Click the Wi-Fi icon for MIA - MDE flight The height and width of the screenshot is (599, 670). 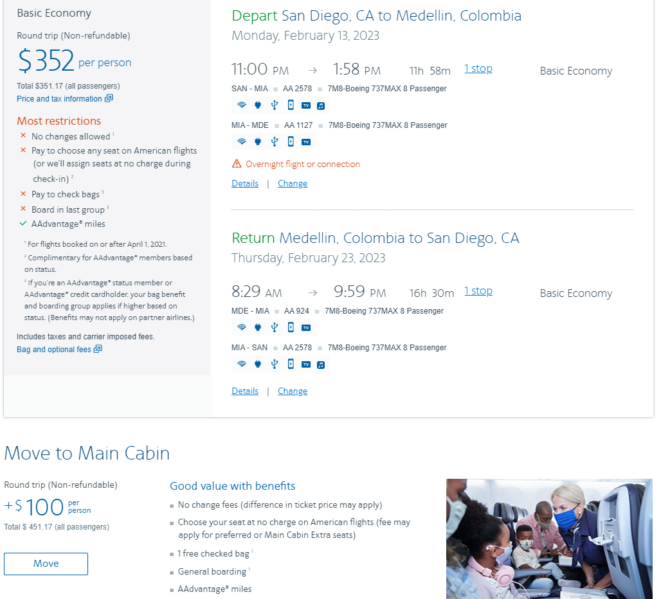pyautogui.click(x=241, y=141)
